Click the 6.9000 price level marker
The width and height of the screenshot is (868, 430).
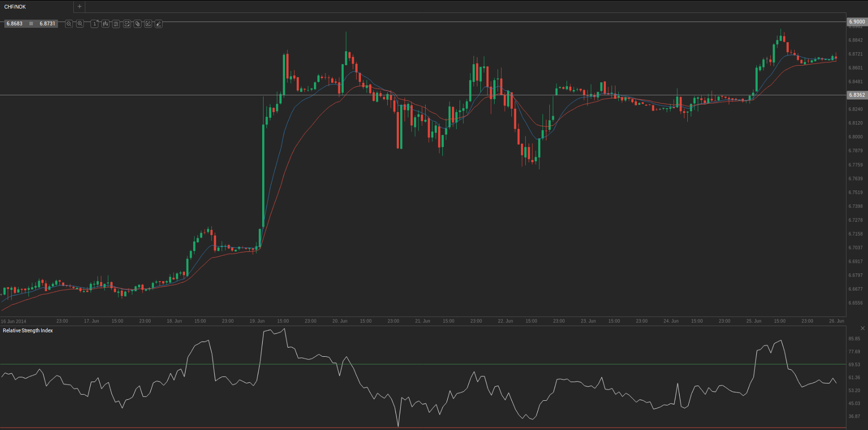click(857, 22)
